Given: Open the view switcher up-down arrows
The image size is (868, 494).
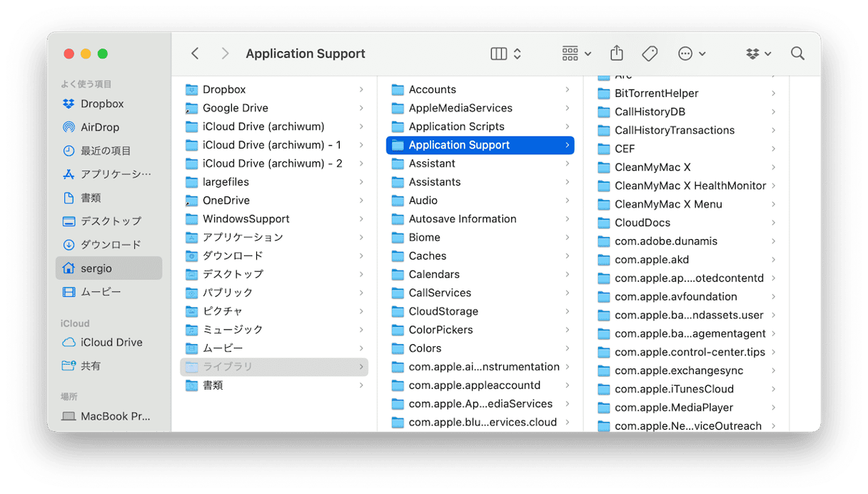Looking at the screenshot, I should coord(518,54).
